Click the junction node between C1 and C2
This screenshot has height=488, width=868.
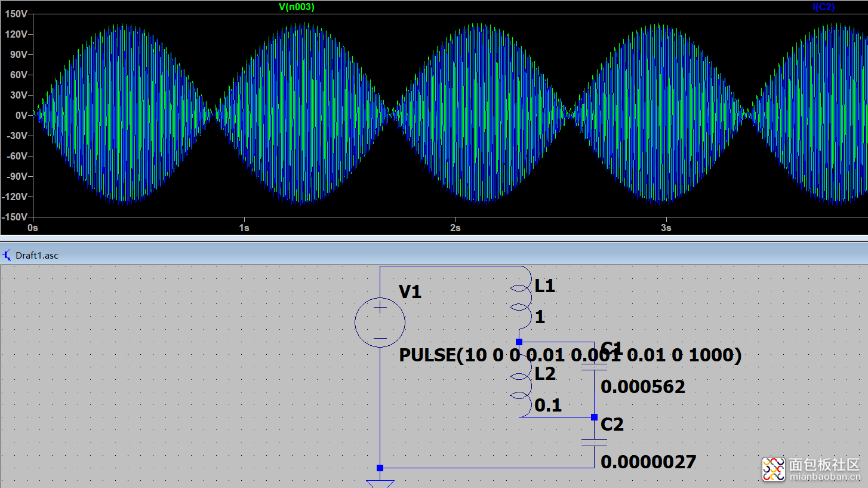pyautogui.click(x=594, y=417)
